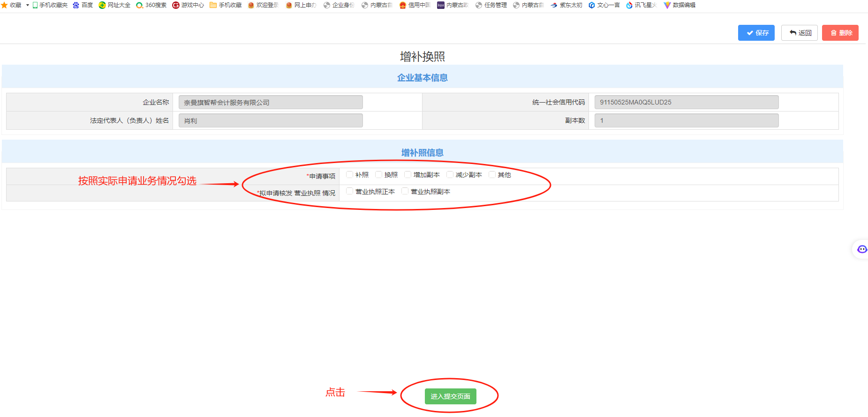The width and height of the screenshot is (868, 417).
Task: Click the red 删除 button
Action: [840, 33]
